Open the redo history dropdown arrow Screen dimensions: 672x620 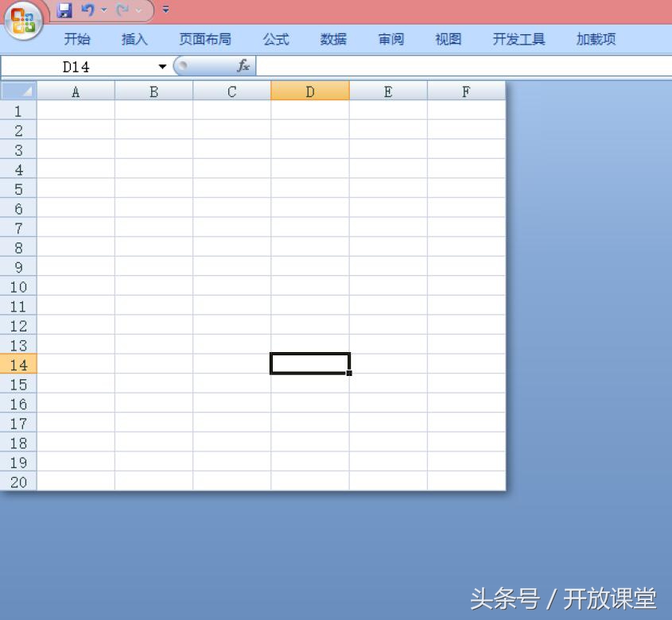click(138, 10)
